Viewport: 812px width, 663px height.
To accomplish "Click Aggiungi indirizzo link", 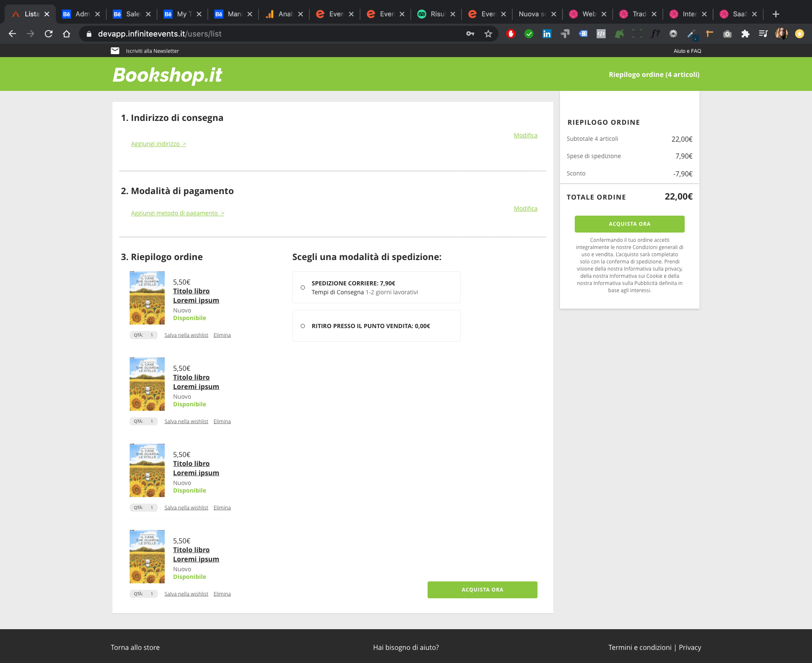I will pyautogui.click(x=159, y=144).
